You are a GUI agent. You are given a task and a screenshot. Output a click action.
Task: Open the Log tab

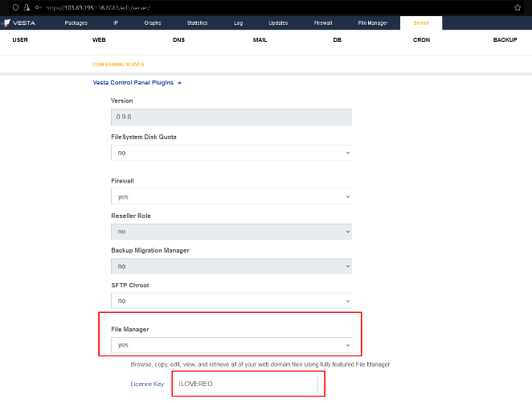[x=239, y=23]
